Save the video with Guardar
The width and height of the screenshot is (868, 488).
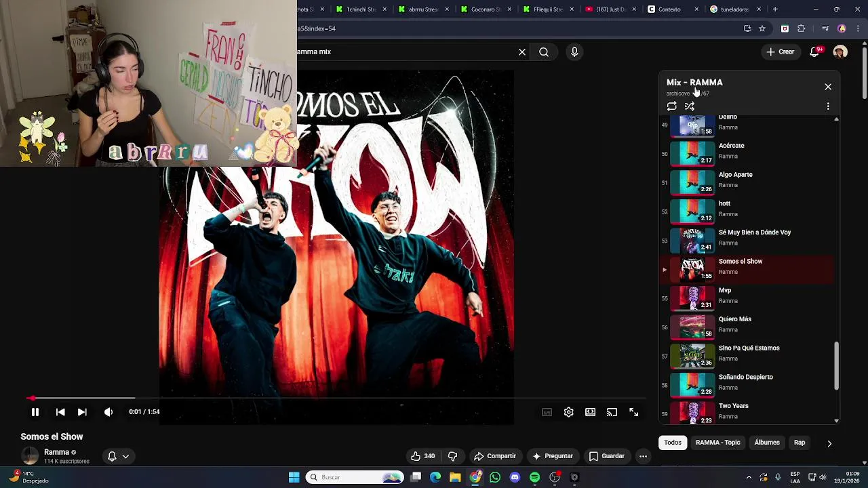coord(607,456)
